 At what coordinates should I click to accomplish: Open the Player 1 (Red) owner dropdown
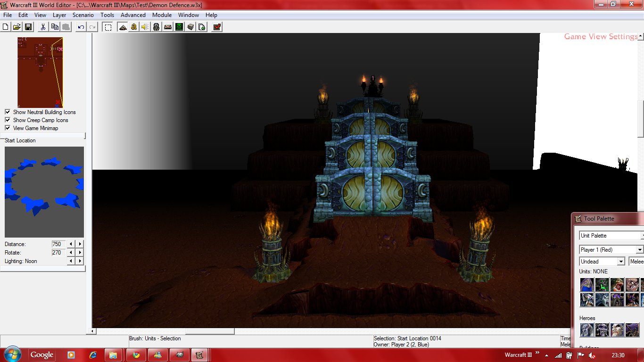(x=611, y=250)
